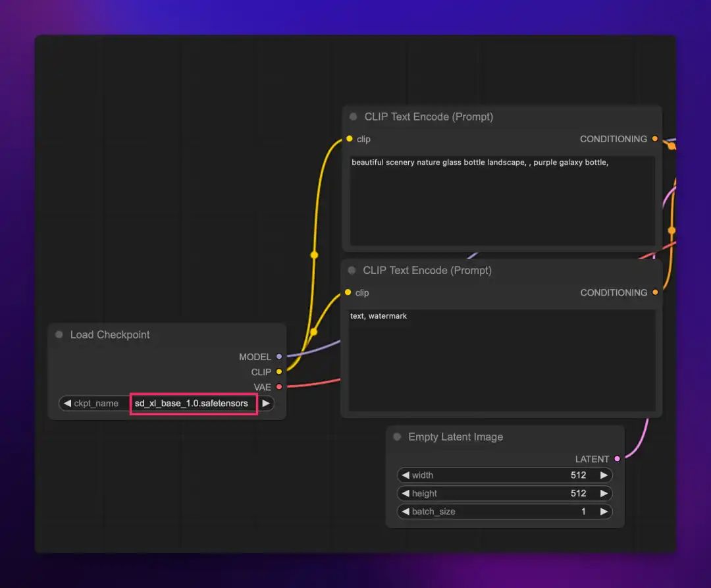Select the lower CLIP Text Encode (Prompt) title
The width and height of the screenshot is (711, 588).
coord(427,270)
